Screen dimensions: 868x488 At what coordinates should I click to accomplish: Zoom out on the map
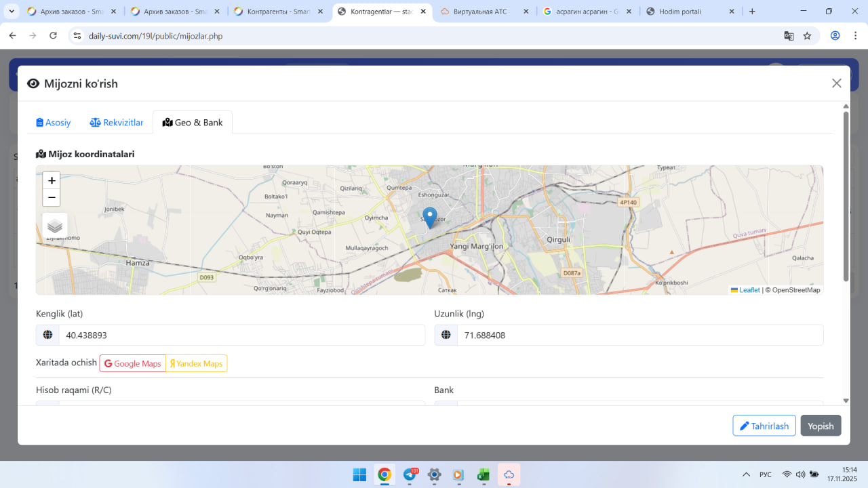coord(52,198)
